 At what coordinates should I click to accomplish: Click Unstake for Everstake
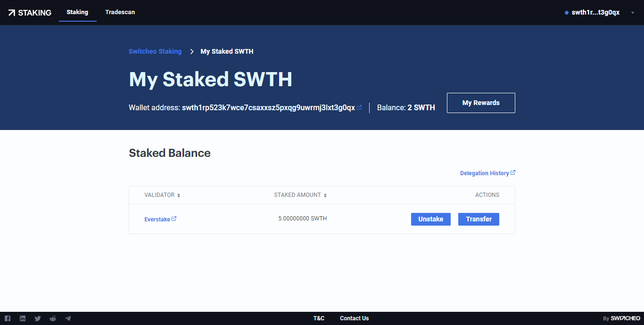click(431, 219)
